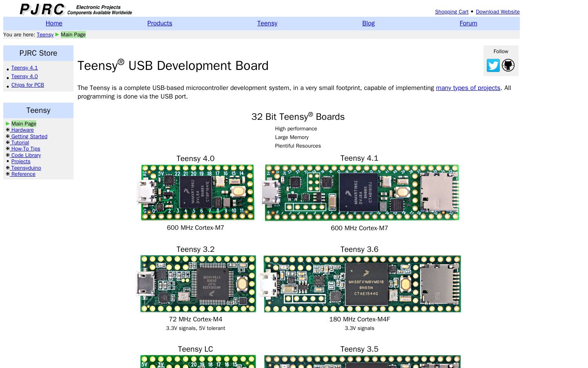Viewport: 588px width, 368px height.
Task: Open the Projects sidebar link
Action: click(21, 162)
